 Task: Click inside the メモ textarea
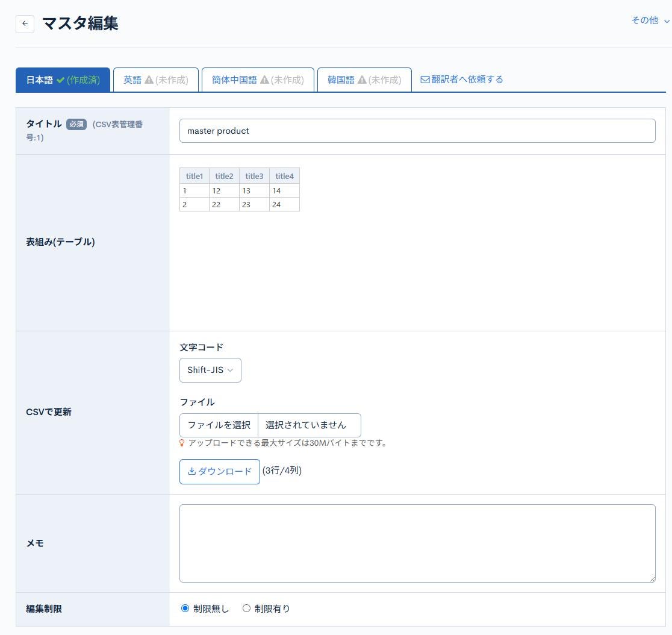pyautogui.click(x=417, y=542)
